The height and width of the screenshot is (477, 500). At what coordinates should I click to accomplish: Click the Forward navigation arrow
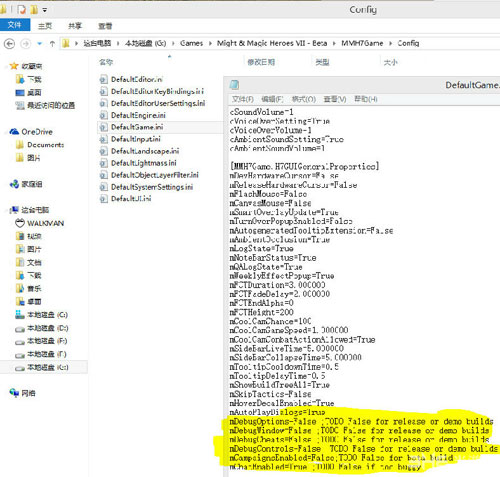[25, 44]
